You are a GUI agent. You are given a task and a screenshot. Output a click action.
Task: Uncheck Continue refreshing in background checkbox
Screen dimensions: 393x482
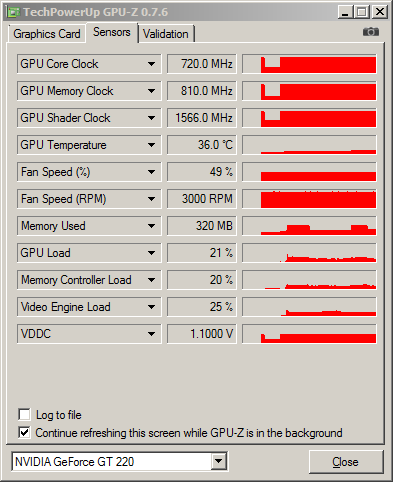coord(24,433)
